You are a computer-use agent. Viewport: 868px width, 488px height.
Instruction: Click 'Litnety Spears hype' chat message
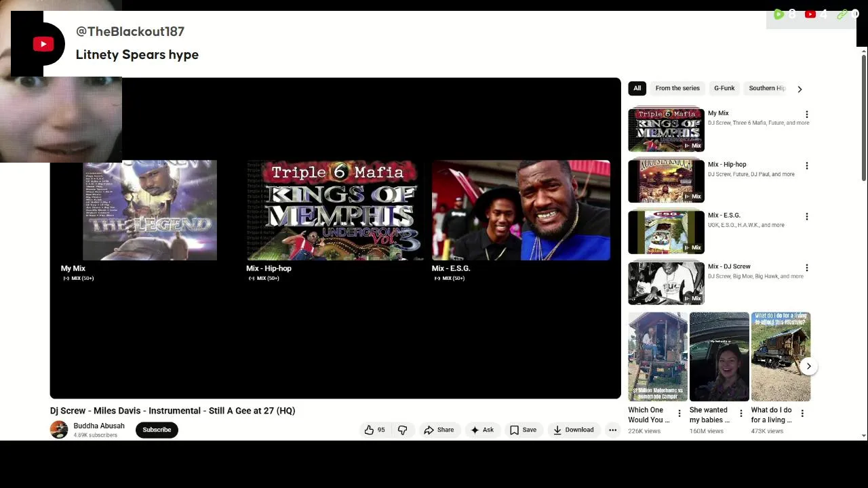pyautogui.click(x=137, y=55)
